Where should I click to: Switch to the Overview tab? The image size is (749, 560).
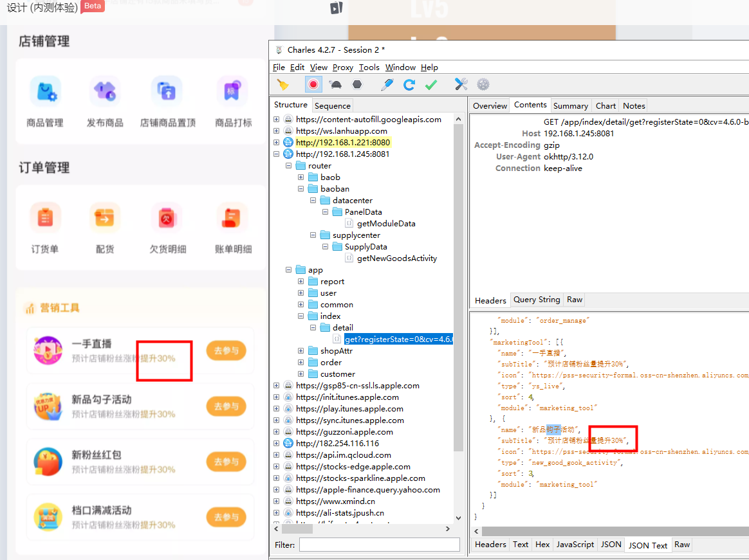[490, 105]
